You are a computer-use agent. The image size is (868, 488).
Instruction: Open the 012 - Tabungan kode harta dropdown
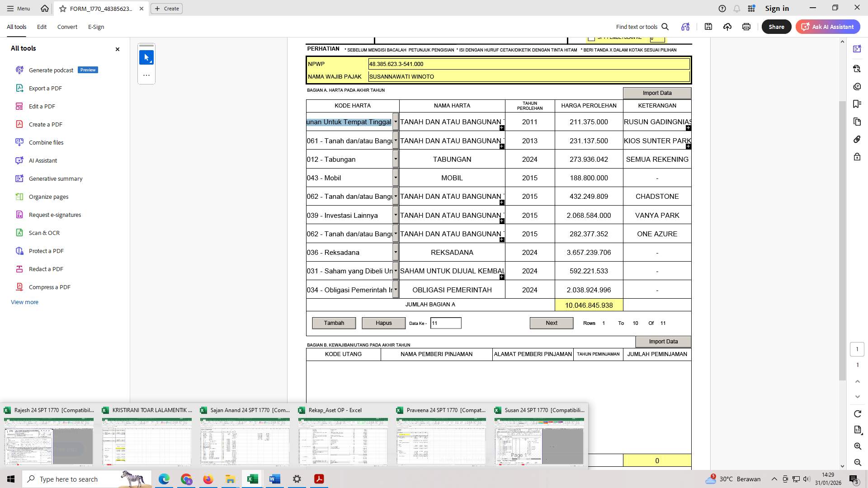(x=396, y=159)
